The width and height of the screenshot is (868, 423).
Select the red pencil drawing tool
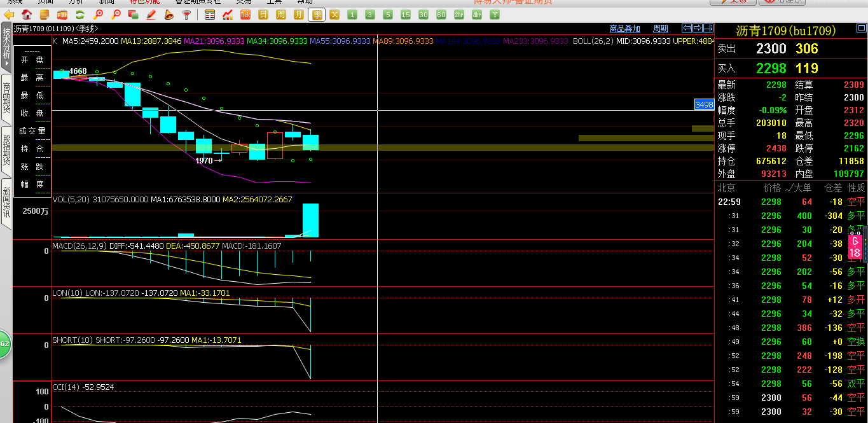coord(151,14)
